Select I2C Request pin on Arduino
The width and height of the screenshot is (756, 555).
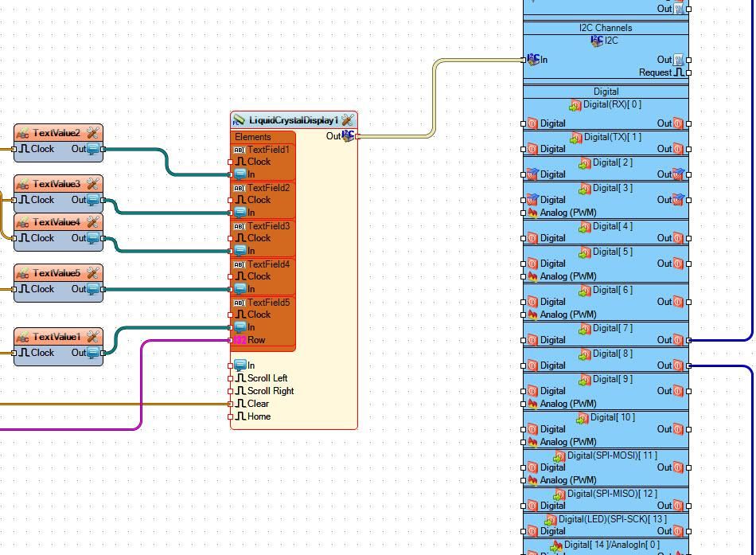[679, 72]
